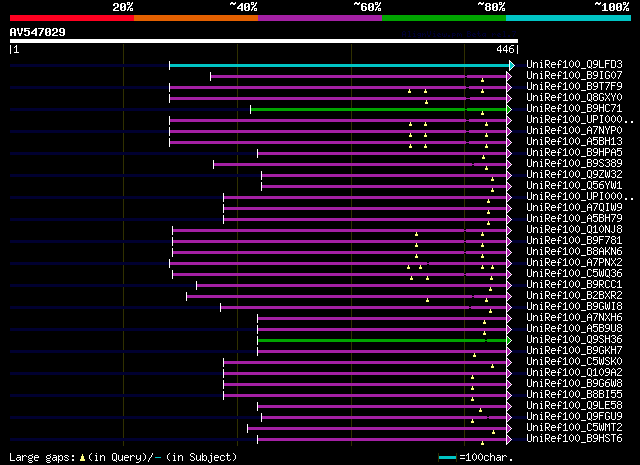The height and width of the screenshot is (465, 640).
Task: Click the cyan 100char scale bar in the legend
Action: tap(447, 458)
